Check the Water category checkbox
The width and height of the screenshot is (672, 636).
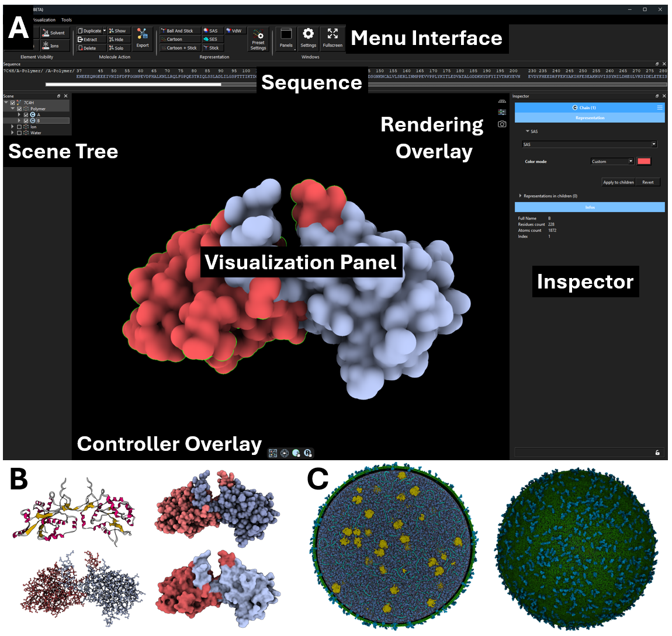point(19,133)
